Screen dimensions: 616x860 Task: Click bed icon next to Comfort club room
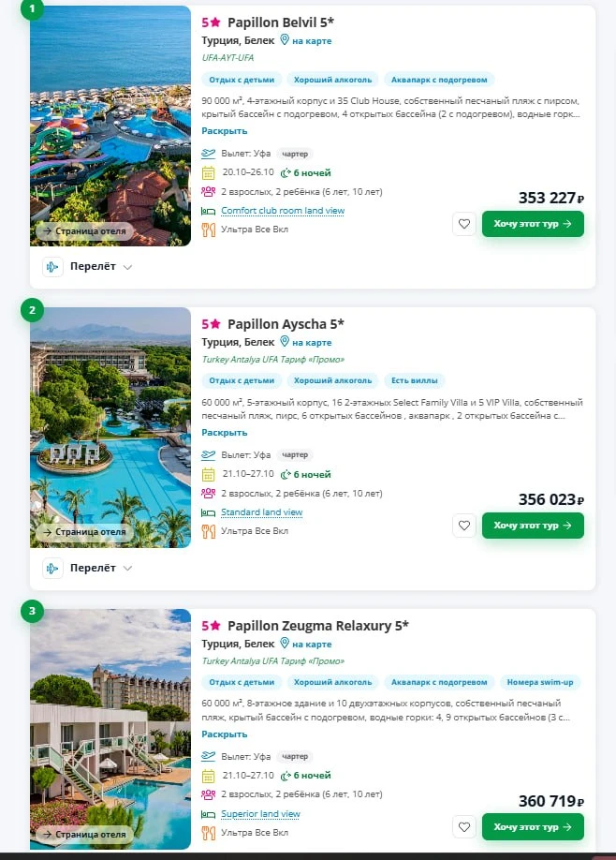[x=208, y=211]
